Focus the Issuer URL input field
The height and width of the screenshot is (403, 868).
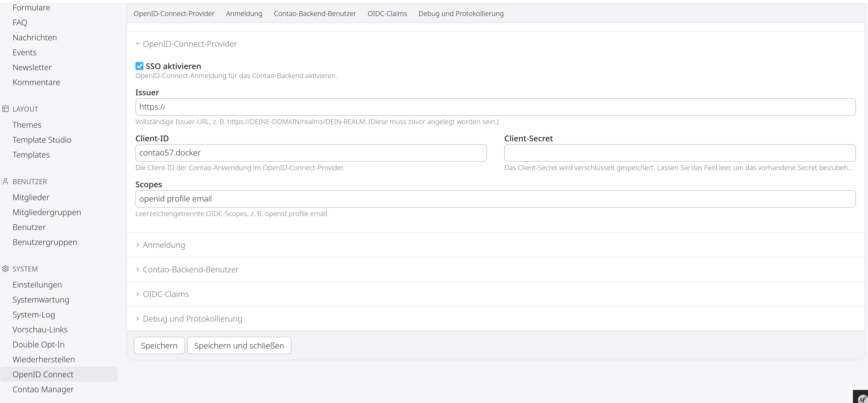click(x=495, y=107)
